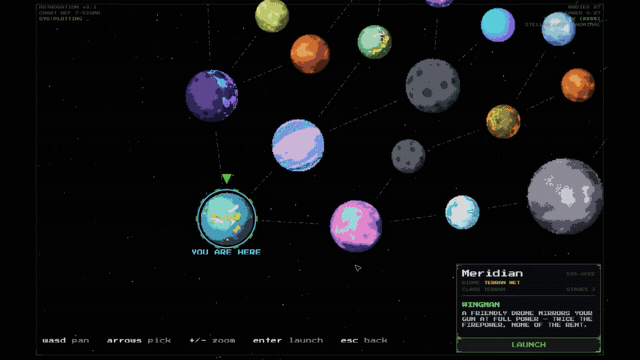This screenshot has height=360, width=640.
Task: Click the enter launch hint text
Action: [288, 340]
